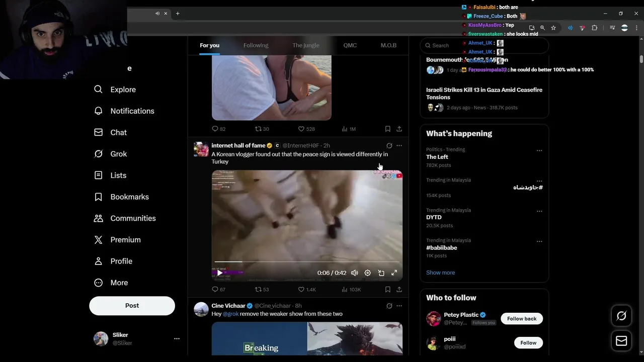Image resolution: width=644 pixels, height=362 pixels.
Task: Open Grok from the sidebar
Action: tap(111, 154)
